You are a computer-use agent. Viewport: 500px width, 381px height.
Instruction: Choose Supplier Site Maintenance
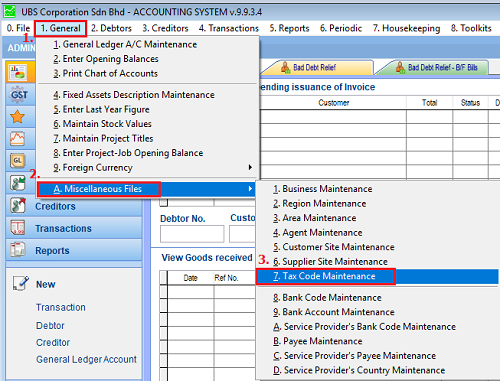[x=378, y=262]
